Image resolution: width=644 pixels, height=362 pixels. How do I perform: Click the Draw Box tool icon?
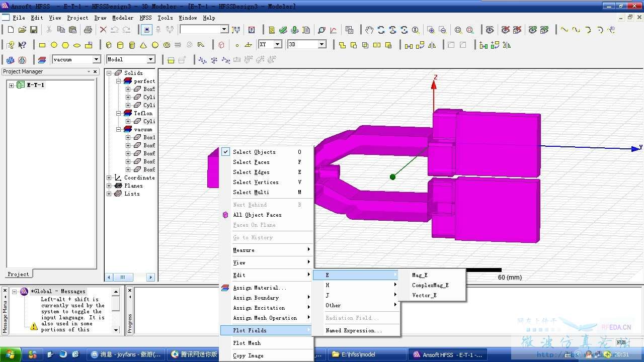pos(108,45)
